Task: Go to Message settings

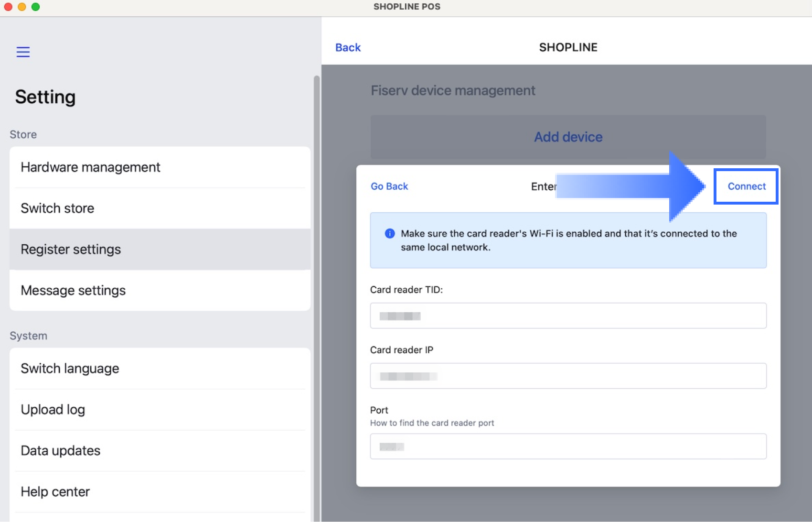Action: [x=160, y=291]
